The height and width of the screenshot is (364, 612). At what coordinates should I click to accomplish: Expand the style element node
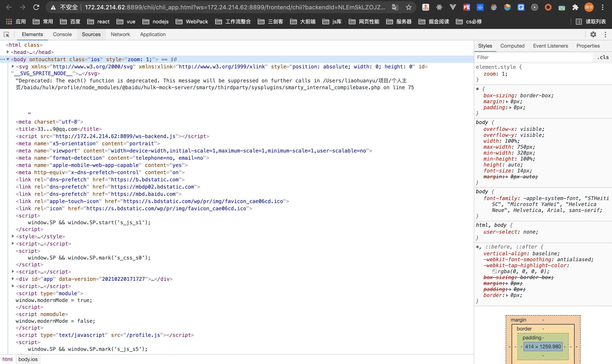(13, 236)
